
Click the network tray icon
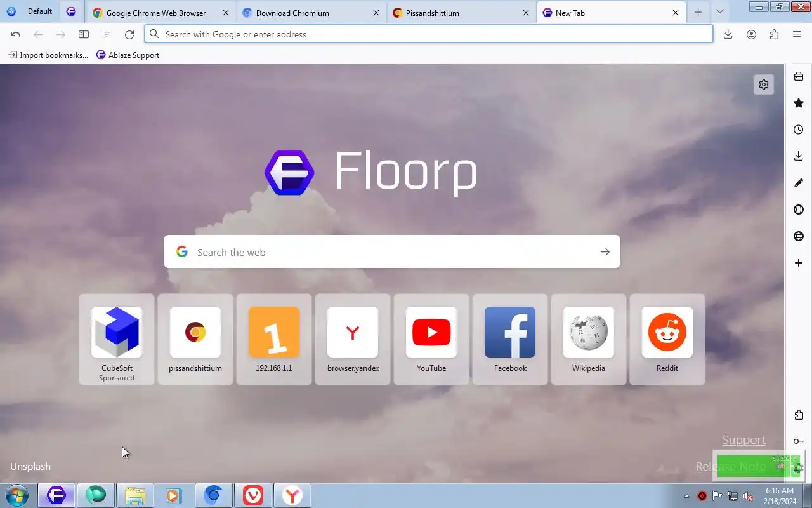pyautogui.click(x=733, y=496)
